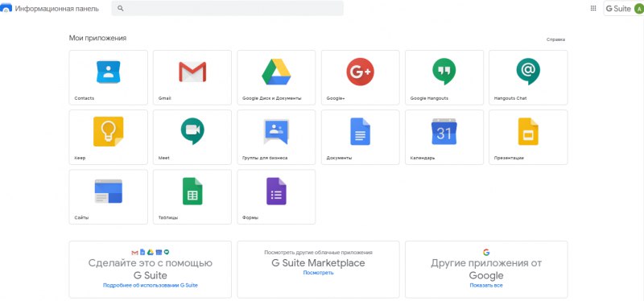644x301 pixels.
Task: Open the Справка help link
Action: [555, 39]
